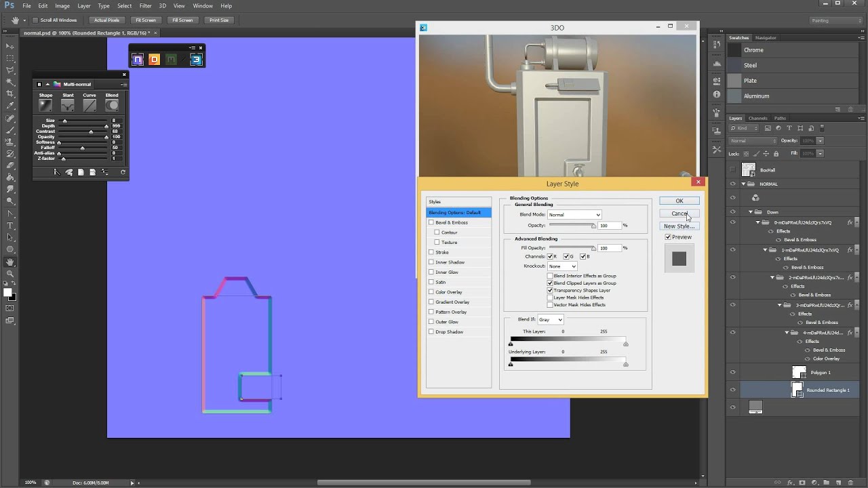
Task: Pick the Eyedropper tool
Action: tap(9, 106)
